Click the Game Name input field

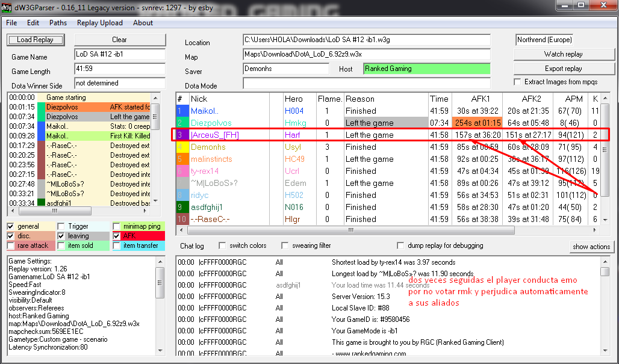tap(120, 54)
